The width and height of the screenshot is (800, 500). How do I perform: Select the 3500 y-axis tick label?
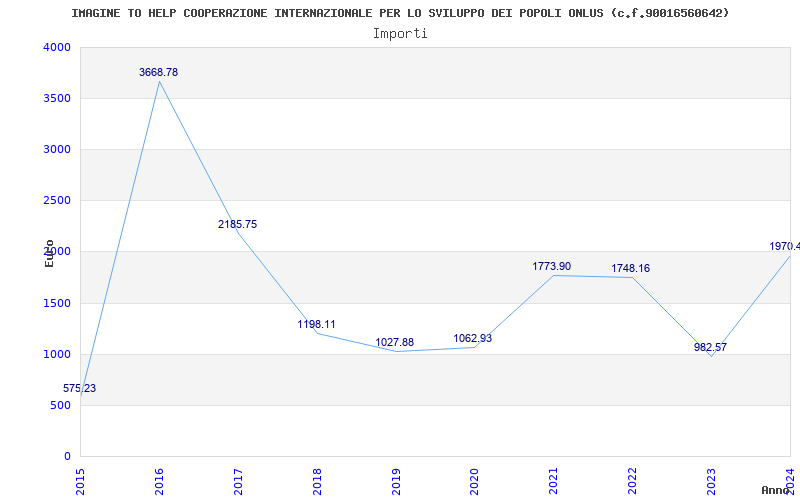57,98
